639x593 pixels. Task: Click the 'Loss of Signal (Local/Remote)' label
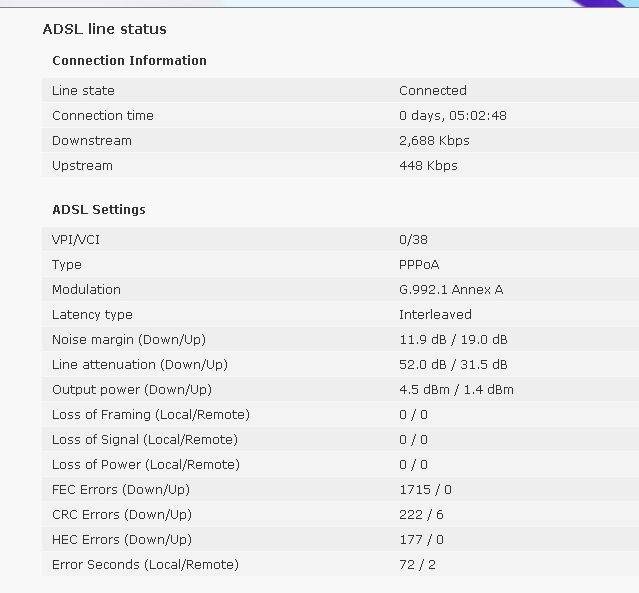(145, 440)
